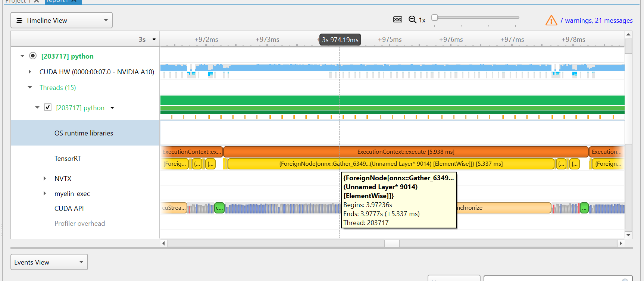Click the +978ms ruler mark
This screenshot has width=644, height=281.
(573, 40)
